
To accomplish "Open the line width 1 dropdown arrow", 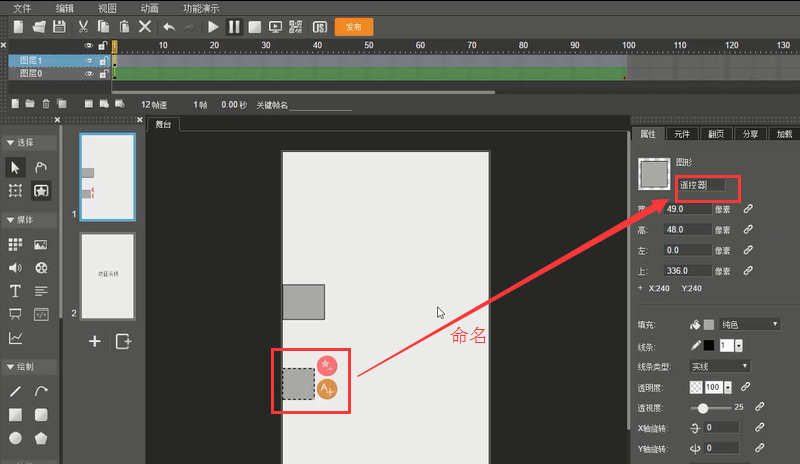I will point(738,346).
